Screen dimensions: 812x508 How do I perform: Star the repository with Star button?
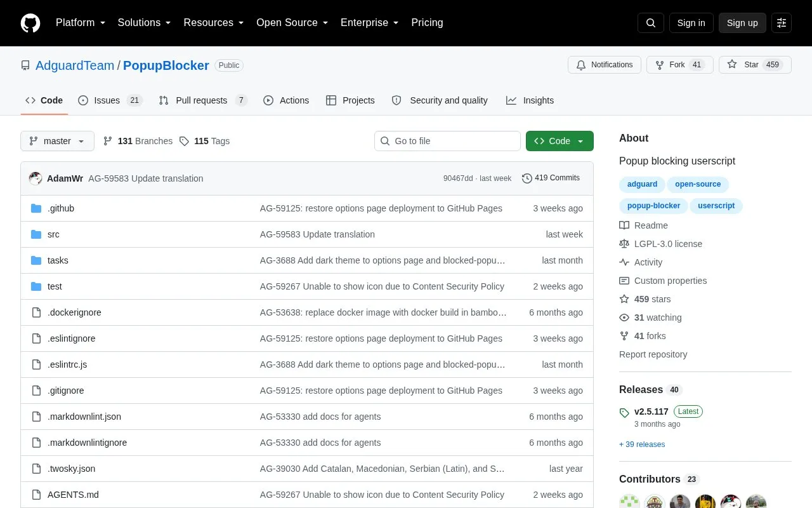(755, 65)
